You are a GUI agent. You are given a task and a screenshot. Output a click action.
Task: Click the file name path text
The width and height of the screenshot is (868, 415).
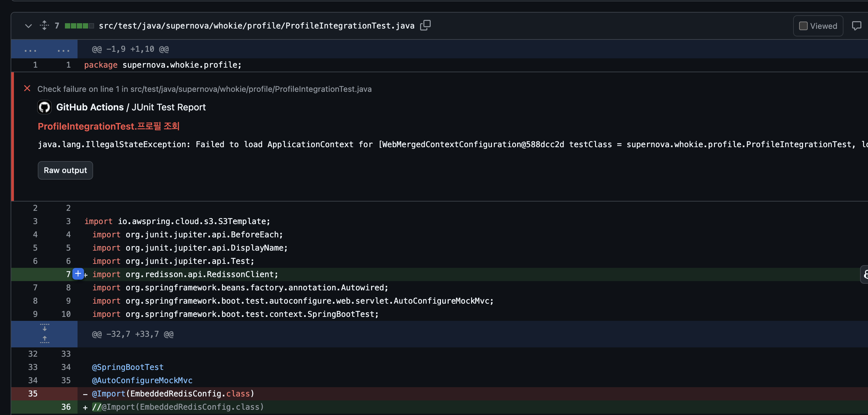point(256,26)
